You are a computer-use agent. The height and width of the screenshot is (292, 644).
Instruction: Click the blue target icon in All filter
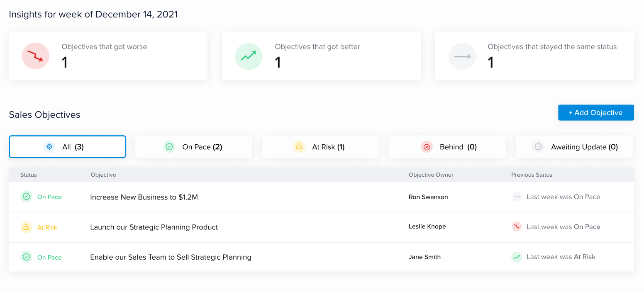[49, 146]
